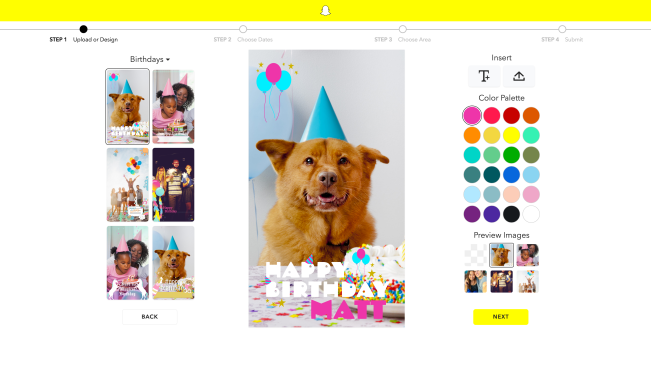Choose the dark party group template thumbnail
Screen dimensions: 651x374
click(x=173, y=185)
